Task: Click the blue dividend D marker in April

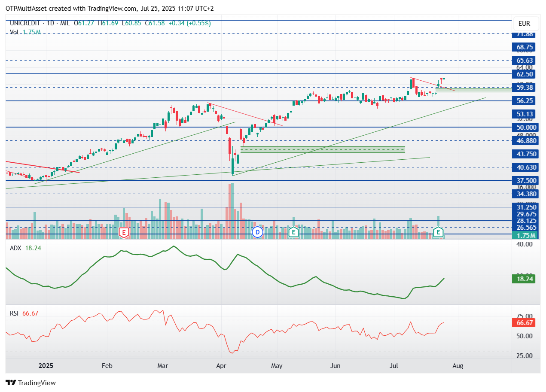Action: tap(257, 232)
